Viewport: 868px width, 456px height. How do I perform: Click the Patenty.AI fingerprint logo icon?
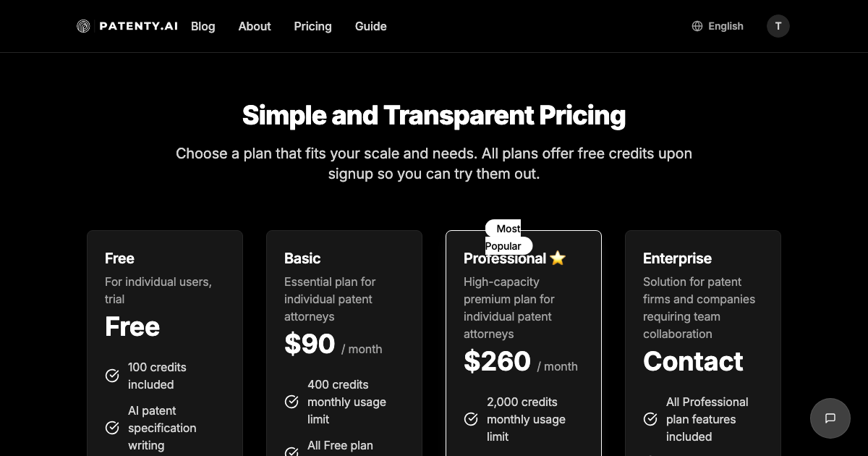(x=83, y=26)
